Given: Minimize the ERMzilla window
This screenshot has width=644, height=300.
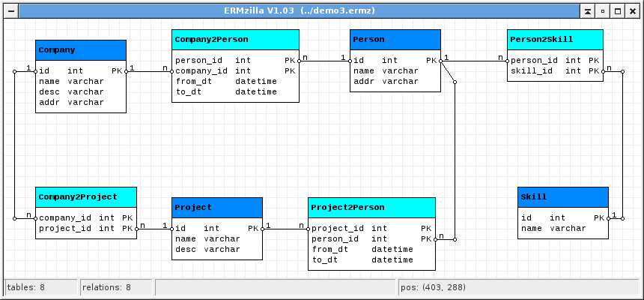Looking at the screenshot, I should pyautogui.click(x=603, y=11).
